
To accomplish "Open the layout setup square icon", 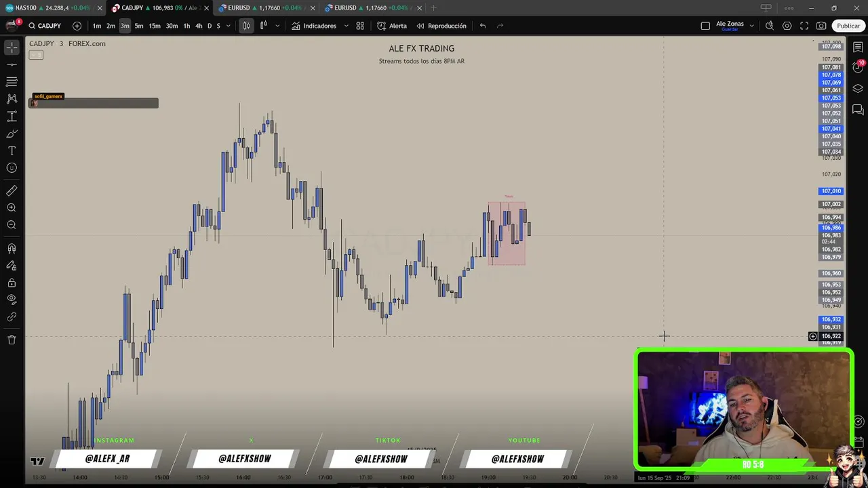I will pos(705,26).
